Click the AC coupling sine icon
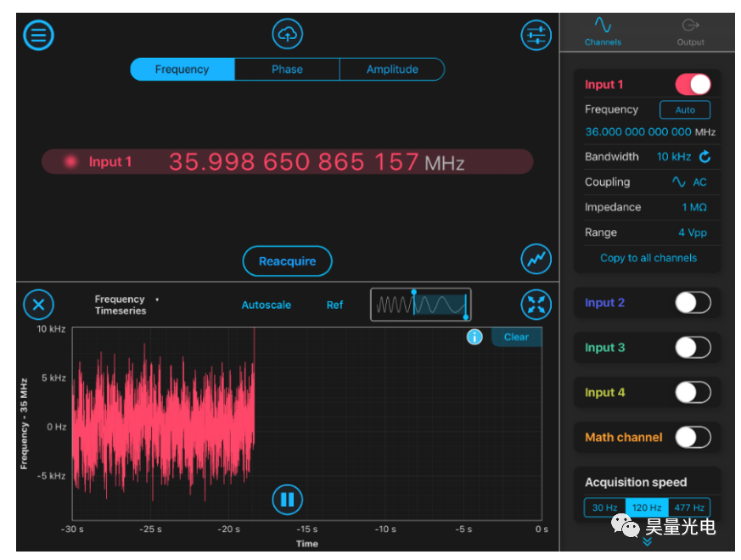This screenshot has height=560, width=741. pyautogui.click(x=679, y=182)
